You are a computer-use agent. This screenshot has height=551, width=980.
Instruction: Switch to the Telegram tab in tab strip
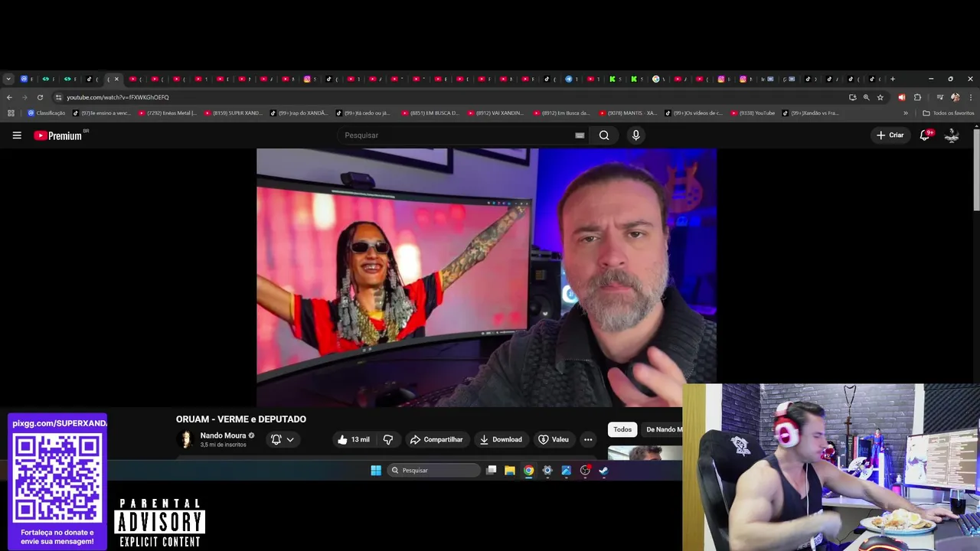pos(571,79)
